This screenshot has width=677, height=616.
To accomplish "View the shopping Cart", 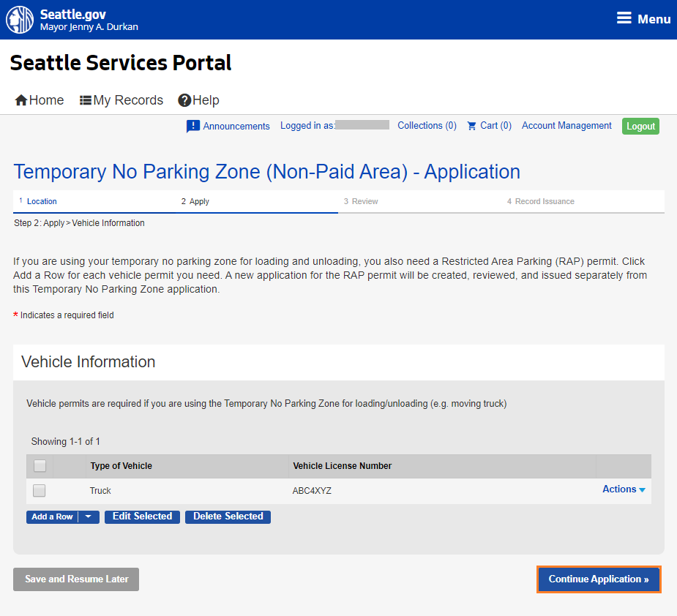I will [488, 126].
